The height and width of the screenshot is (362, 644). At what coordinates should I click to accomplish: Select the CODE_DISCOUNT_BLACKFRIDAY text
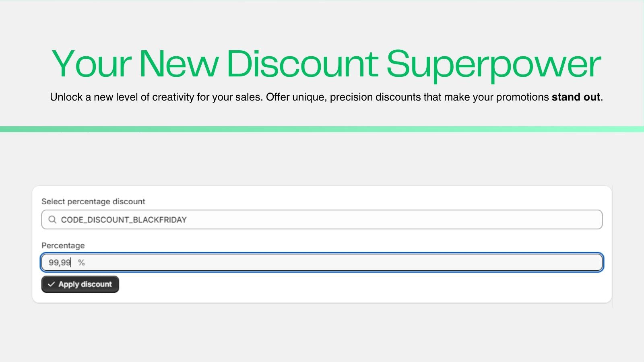click(x=124, y=220)
